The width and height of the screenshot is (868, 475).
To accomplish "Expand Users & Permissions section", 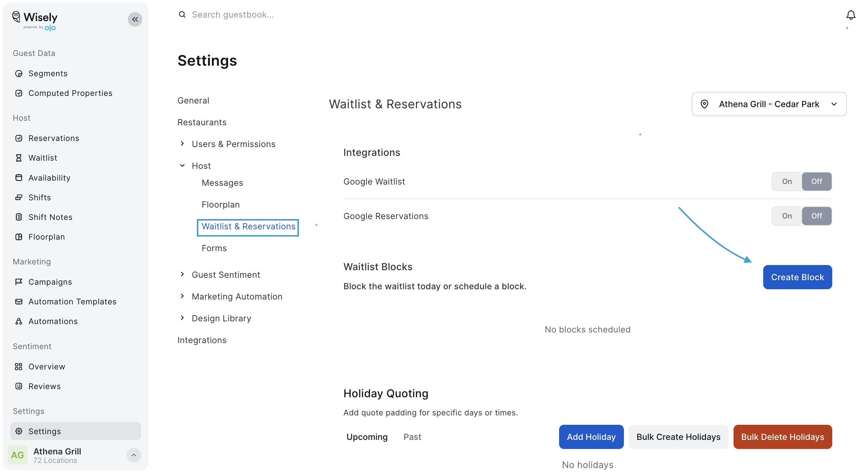I will (x=182, y=144).
